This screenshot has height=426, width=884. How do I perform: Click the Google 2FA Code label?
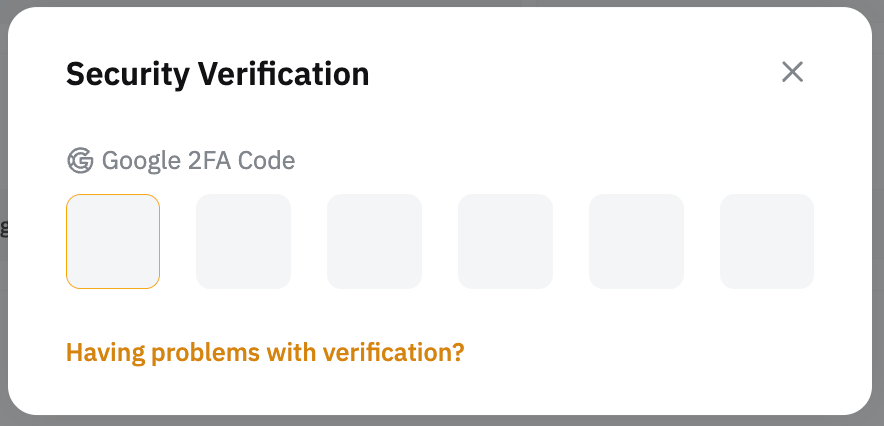(198, 160)
